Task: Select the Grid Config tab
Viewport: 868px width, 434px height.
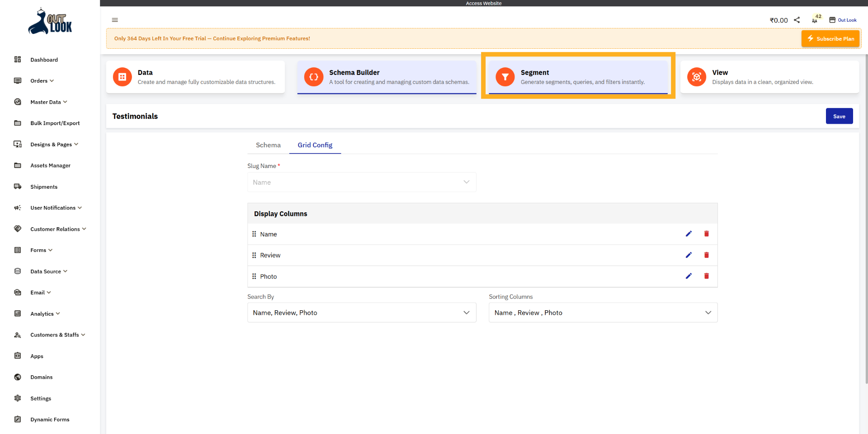Action: pyautogui.click(x=315, y=145)
